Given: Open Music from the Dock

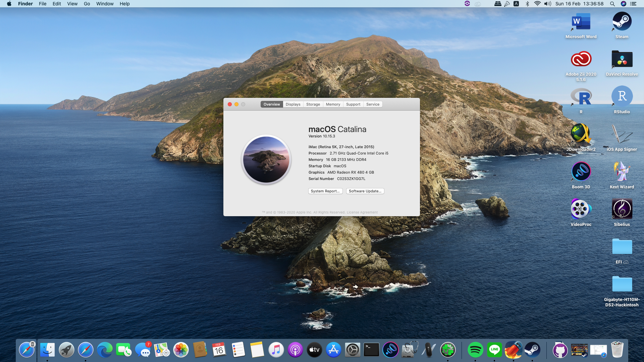Looking at the screenshot, I should pyautogui.click(x=276, y=350).
